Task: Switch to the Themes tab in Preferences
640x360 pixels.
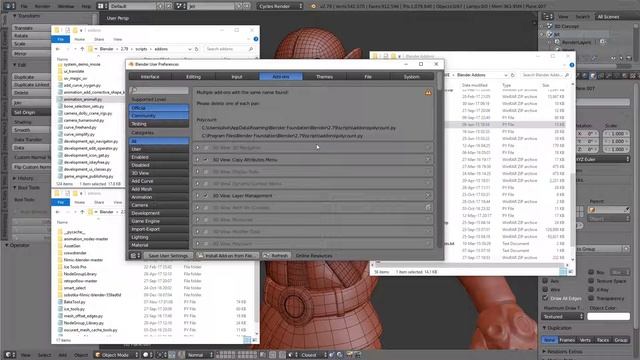Action: coord(324,76)
